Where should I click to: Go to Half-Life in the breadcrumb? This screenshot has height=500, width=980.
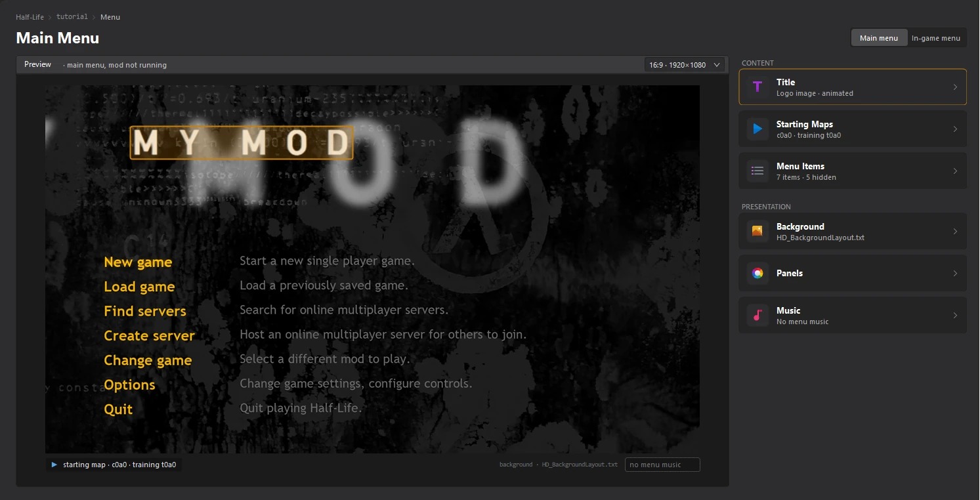(30, 17)
